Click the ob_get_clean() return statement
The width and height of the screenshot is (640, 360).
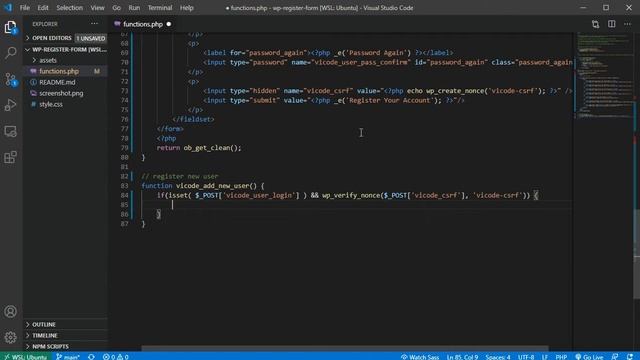tap(199, 148)
